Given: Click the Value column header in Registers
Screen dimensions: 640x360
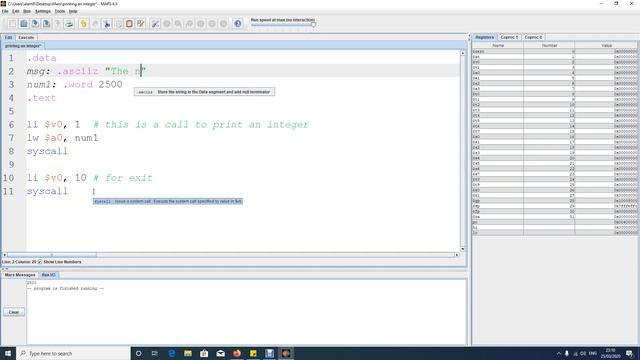Looking at the screenshot, I should point(606,46).
